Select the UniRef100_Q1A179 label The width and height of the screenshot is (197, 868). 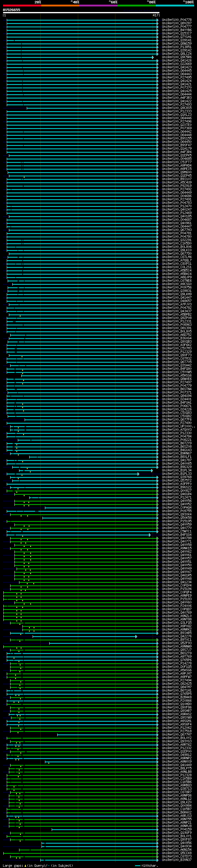[x=177, y=149]
